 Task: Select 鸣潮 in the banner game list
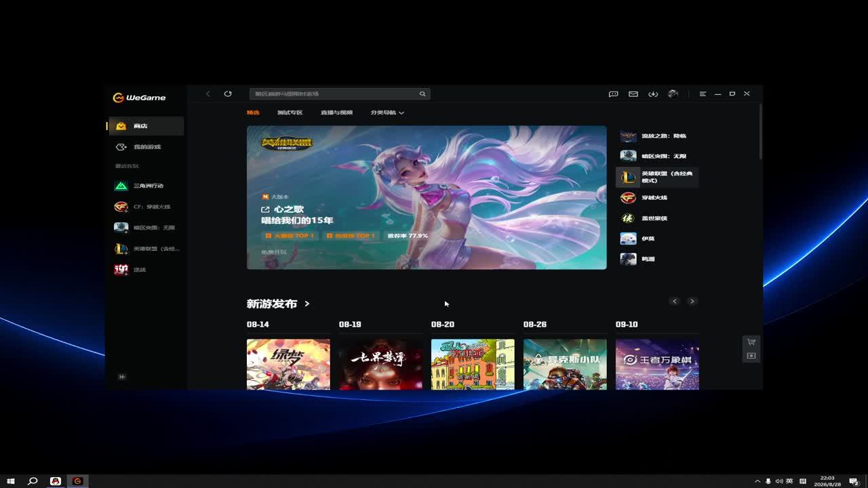tap(656, 259)
